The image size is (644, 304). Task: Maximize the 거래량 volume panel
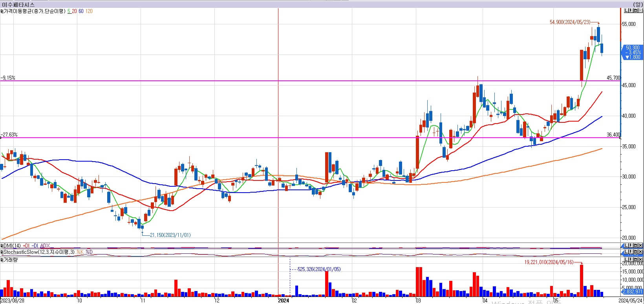tap(635, 260)
